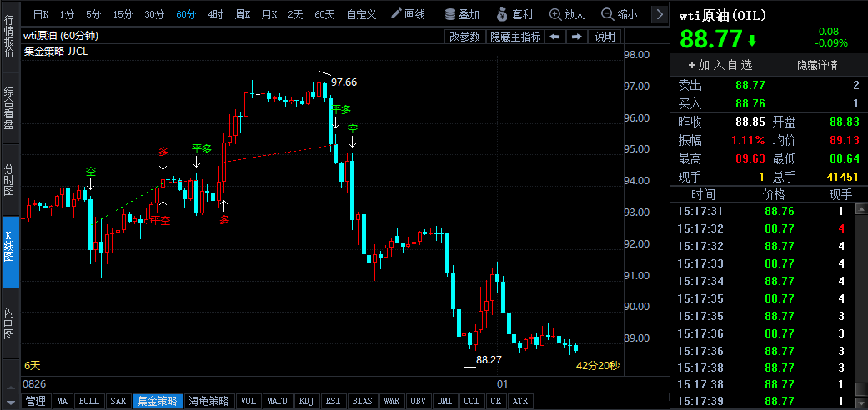Click scroll-up arrow in trade list
868x410 pixels.
[x=861, y=208]
